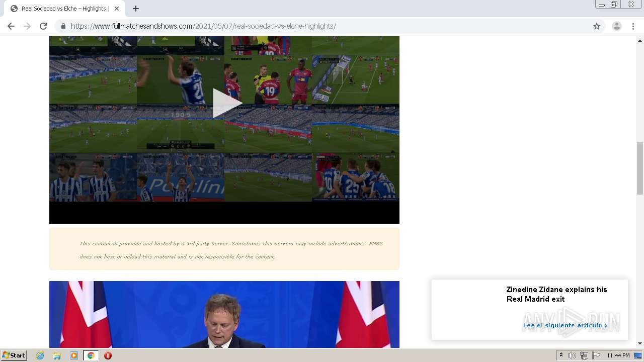
Task: Open Windows Media Player on taskbar
Action: tap(74, 355)
